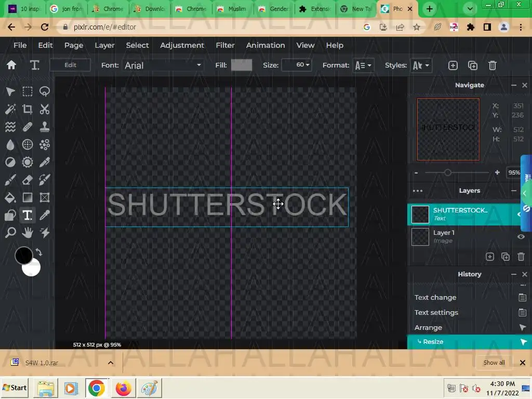Click the Arrange history entry
The height and width of the screenshot is (399, 532).
point(470,327)
